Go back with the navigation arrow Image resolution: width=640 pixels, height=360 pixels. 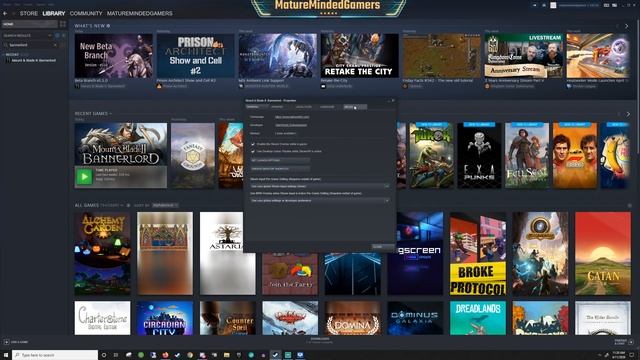pyautogui.click(x=5, y=13)
